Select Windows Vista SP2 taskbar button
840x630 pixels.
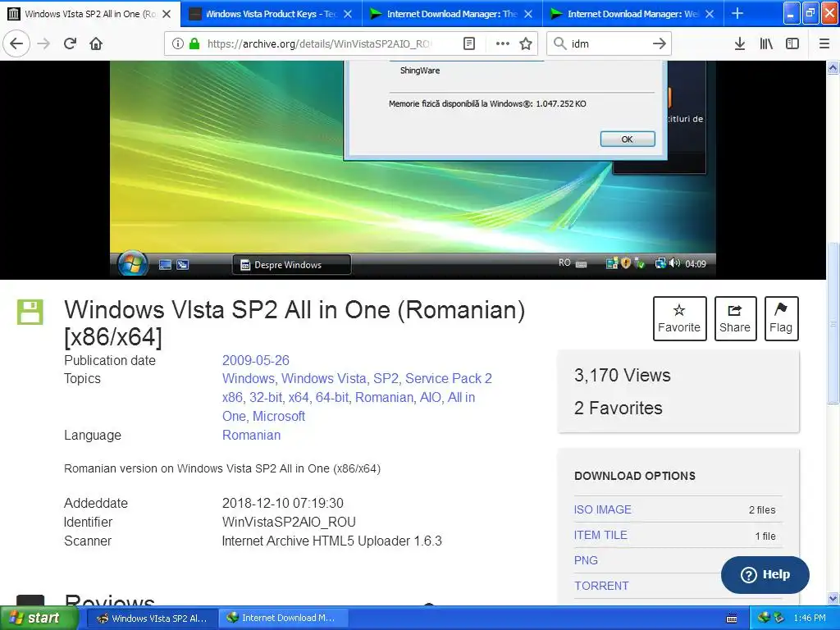tap(152, 619)
